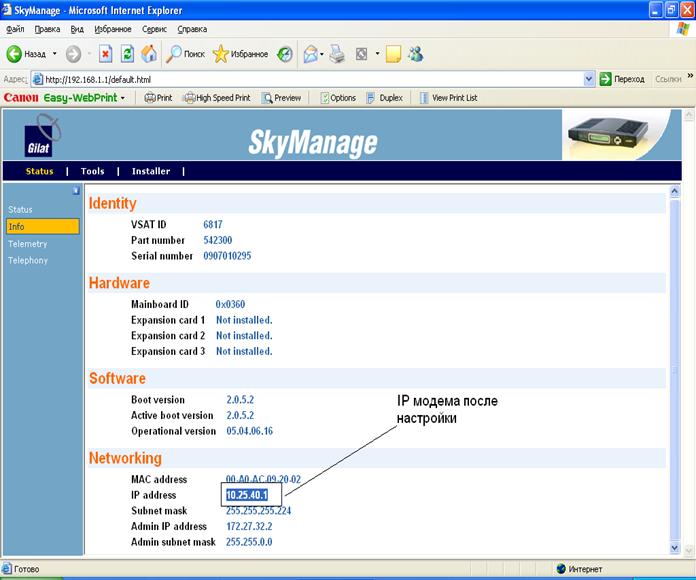This screenshot has width=696, height=580.
Task: Refresh the page using the refresh icon
Action: 127,54
